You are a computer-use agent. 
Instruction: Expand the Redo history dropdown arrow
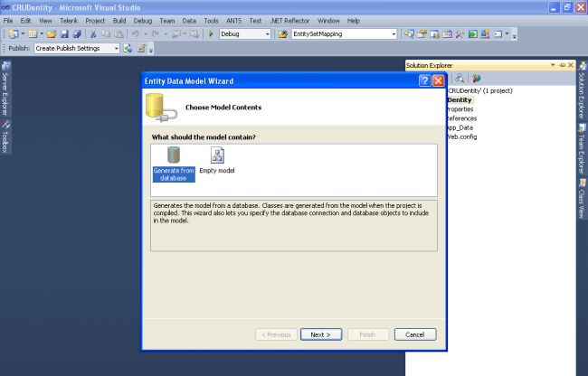point(166,34)
